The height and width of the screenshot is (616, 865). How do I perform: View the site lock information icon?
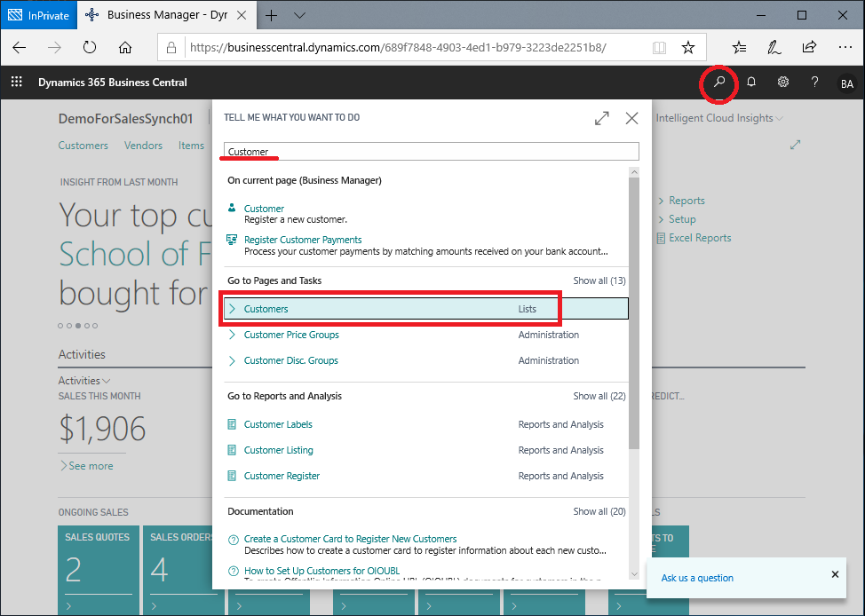coord(171,47)
